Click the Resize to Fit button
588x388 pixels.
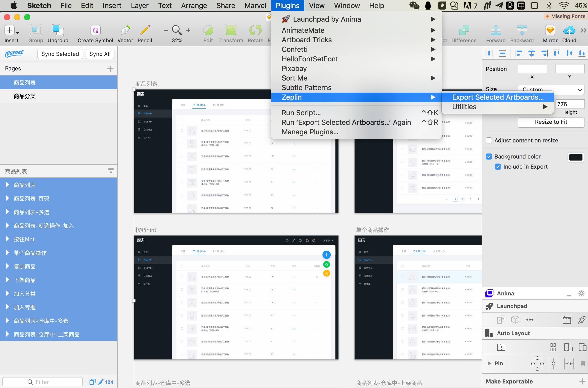(551, 122)
